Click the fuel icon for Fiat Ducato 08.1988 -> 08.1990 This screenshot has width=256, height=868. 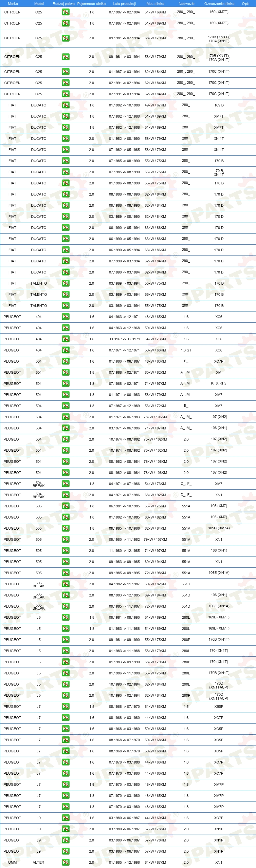click(66, 194)
